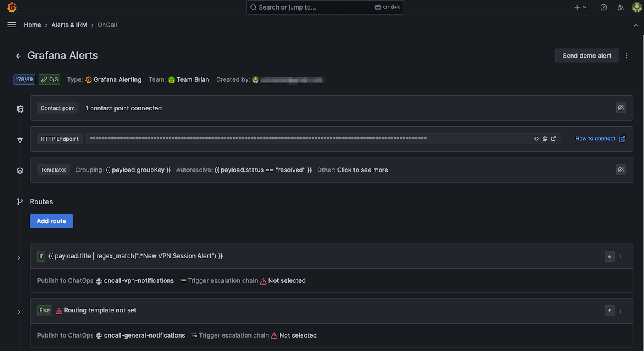Open the Grafana logo home
This screenshot has height=351, width=644.
12,7
